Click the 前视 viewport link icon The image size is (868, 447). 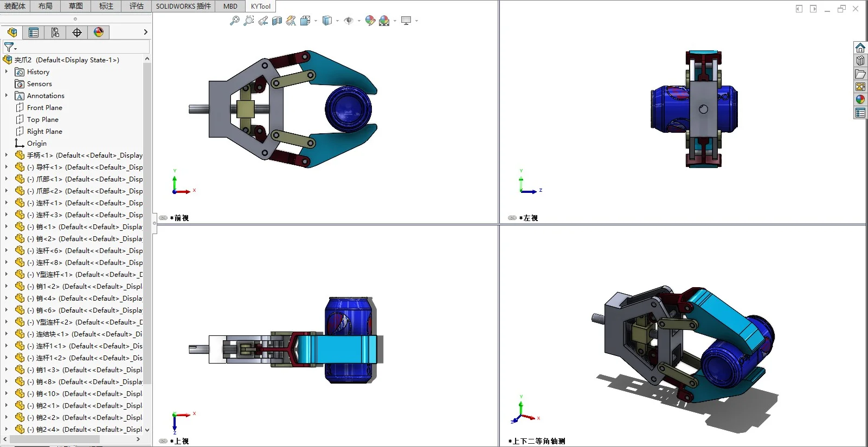point(163,218)
